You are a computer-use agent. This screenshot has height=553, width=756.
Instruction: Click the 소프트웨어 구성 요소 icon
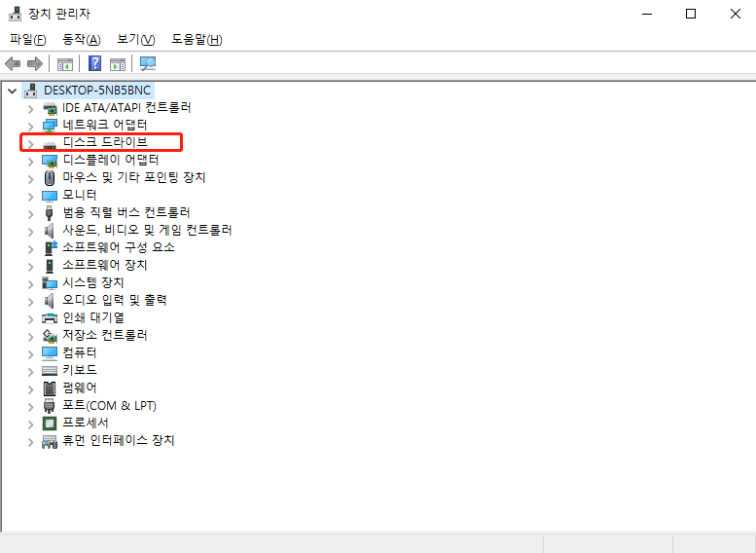(x=51, y=248)
